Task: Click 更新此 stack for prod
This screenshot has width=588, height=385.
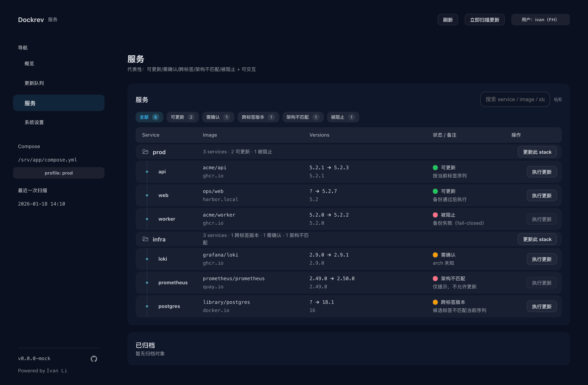Action: point(537,152)
